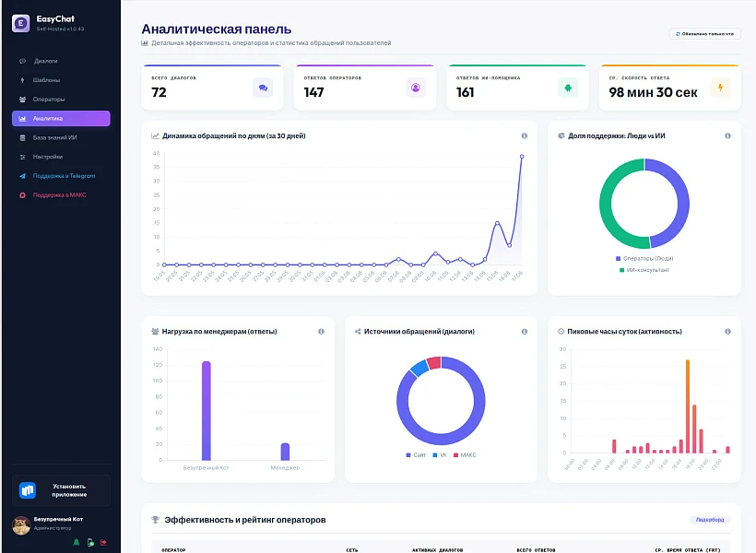This screenshot has width=756, height=553.
Task: Click the Лидерборд badge
Action: (710, 520)
